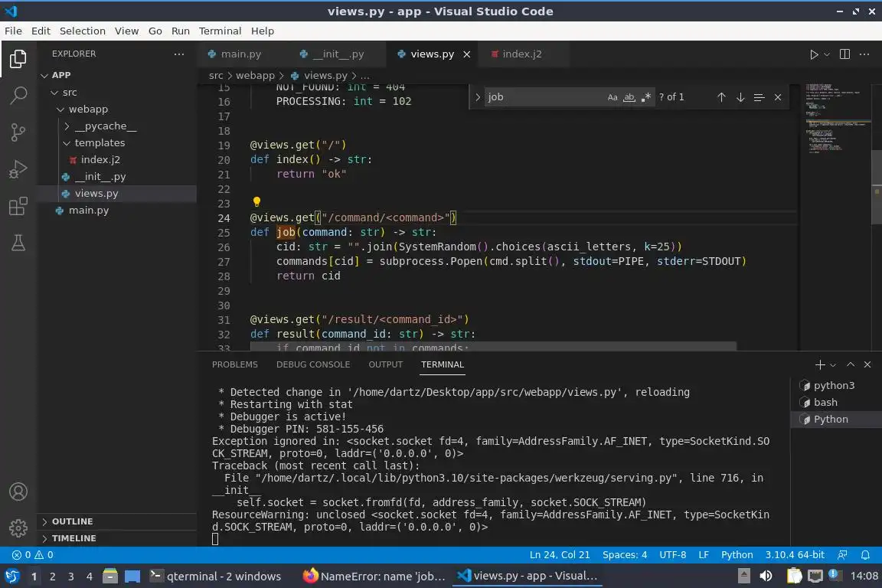Switch to the main.py editor tab
Viewport: 882px width, 588px height.
point(240,54)
